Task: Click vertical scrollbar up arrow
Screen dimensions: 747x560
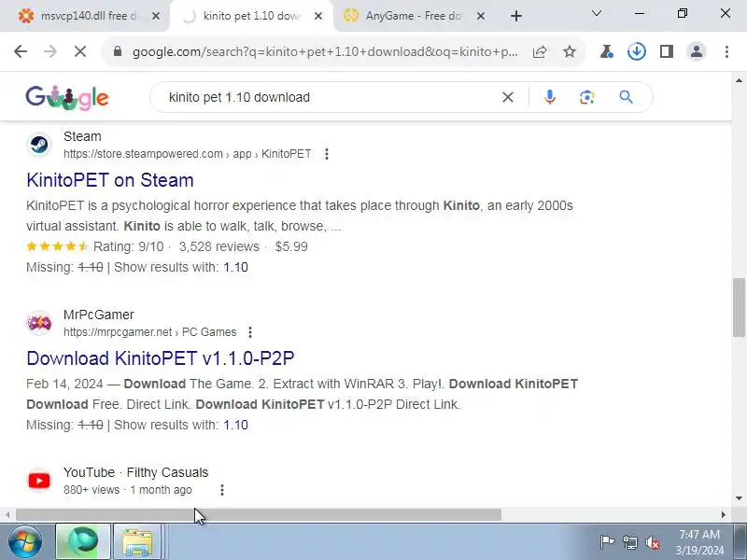Action: click(x=739, y=80)
